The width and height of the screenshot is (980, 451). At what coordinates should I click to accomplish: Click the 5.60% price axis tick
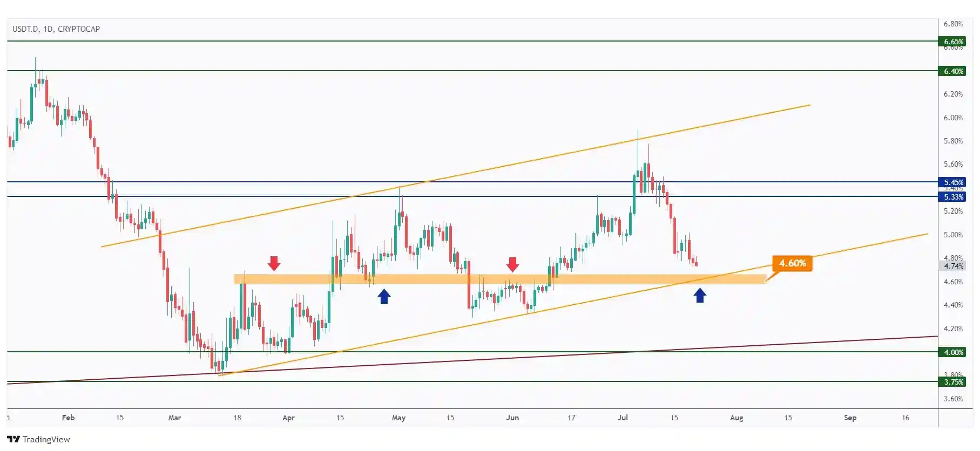[953, 164]
